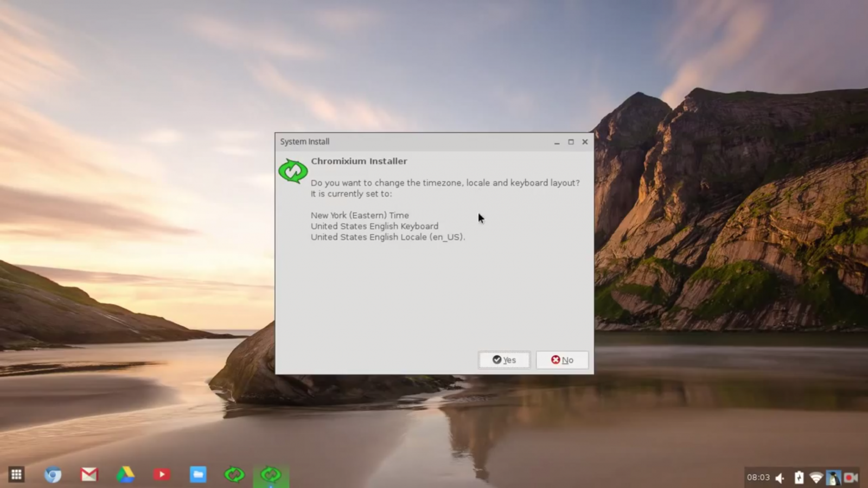This screenshot has height=488, width=868.
Task: Maximize the System Install window
Action: (x=571, y=142)
